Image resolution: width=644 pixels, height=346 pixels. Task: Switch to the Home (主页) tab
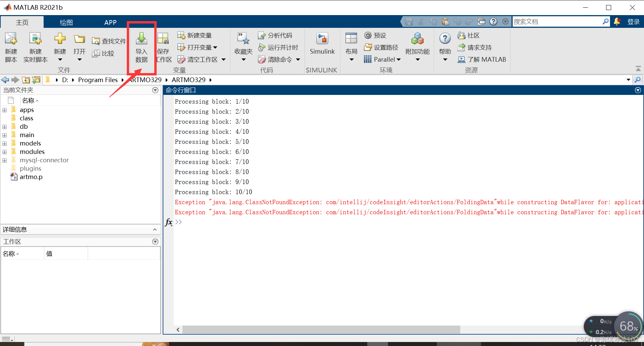click(22, 22)
